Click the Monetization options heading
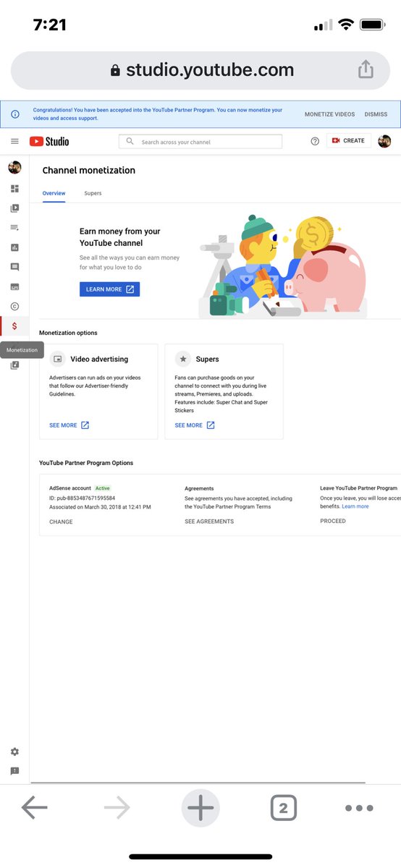401x868 pixels. tap(68, 333)
